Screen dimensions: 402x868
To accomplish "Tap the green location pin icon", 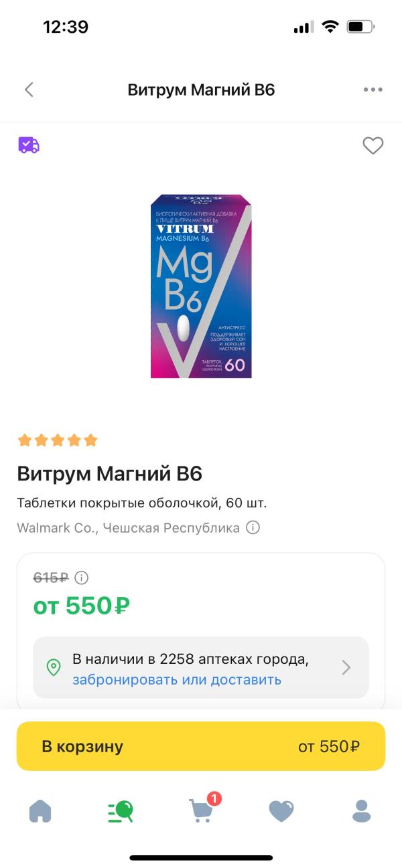I will 53,667.
